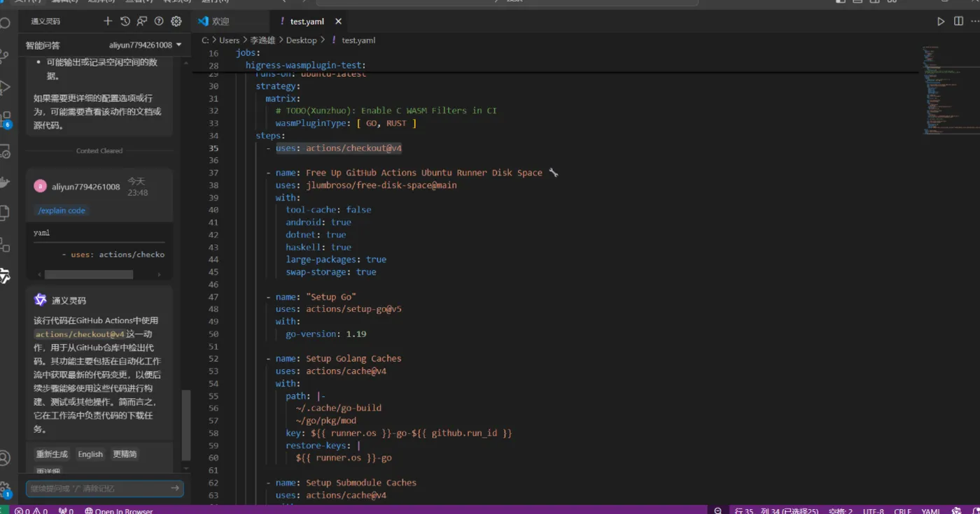
Task: Show errors and warnings in status bar
Action: 31,511
